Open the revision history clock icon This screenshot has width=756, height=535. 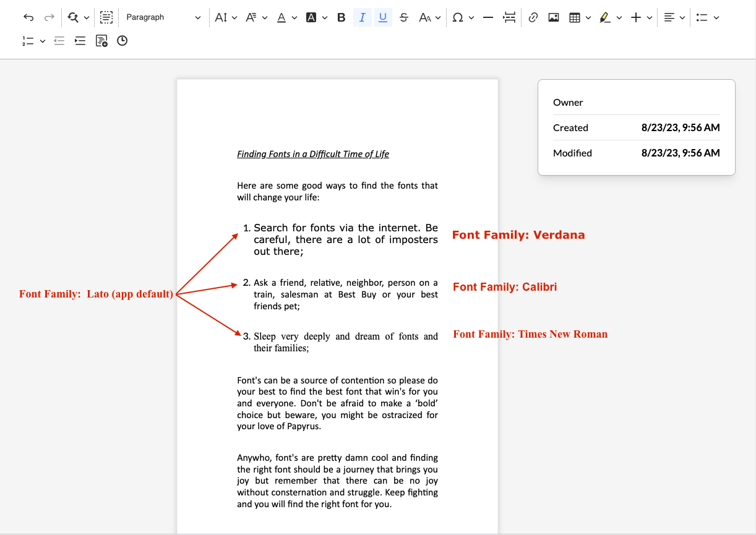point(122,40)
